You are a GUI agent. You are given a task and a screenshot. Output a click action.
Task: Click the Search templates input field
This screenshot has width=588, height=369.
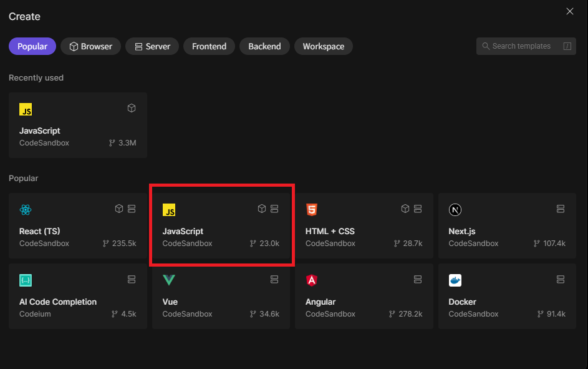click(x=526, y=46)
